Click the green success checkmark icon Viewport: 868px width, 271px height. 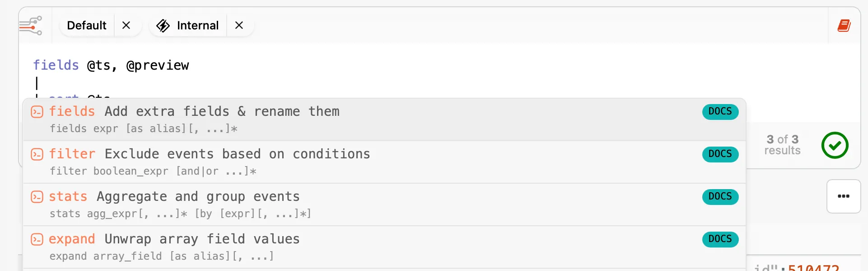click(835, 145)
